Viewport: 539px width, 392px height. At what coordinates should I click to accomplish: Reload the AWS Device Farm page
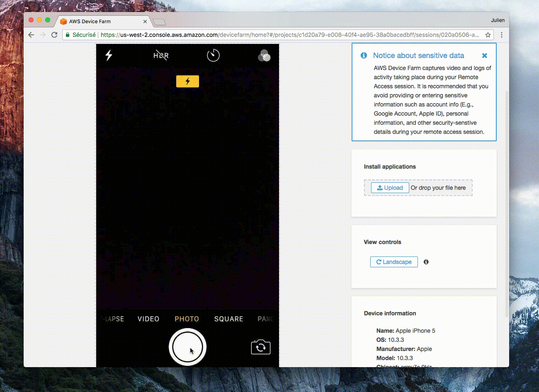click(54, 35)
